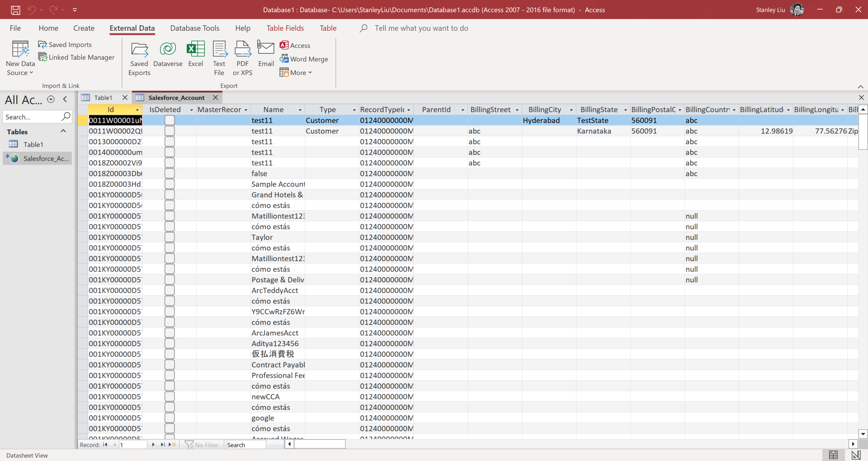Go to next record button
The image size is (868, 461).
point(153,445)
